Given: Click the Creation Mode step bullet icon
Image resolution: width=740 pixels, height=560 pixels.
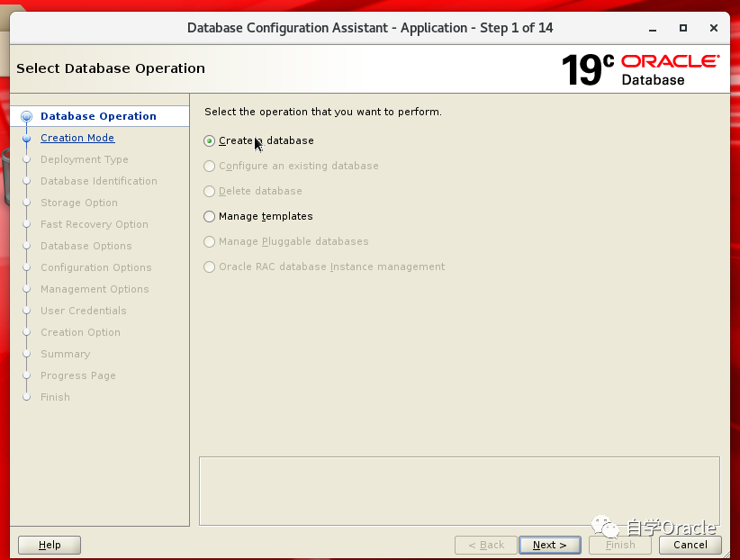Looking at the screenshot, I should click(27, 138).
